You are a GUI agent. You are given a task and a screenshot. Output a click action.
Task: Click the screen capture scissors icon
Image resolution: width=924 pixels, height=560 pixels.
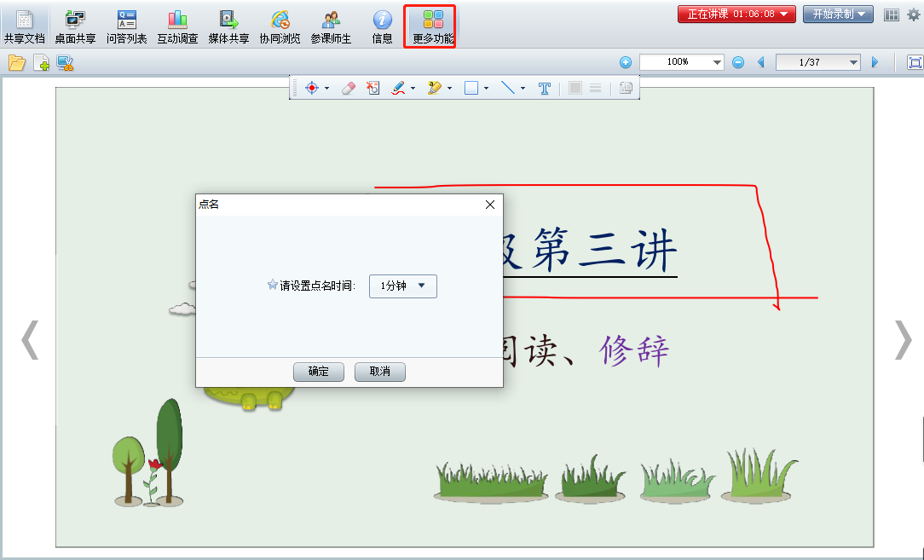pos(65,62)
